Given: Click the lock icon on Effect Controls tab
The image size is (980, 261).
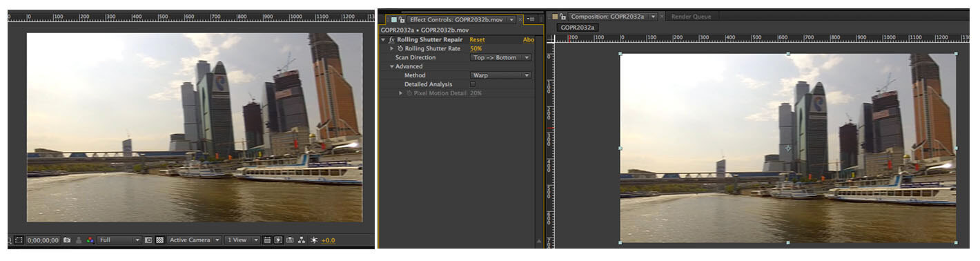Looking at the screenshot, I should coord(402,20).
